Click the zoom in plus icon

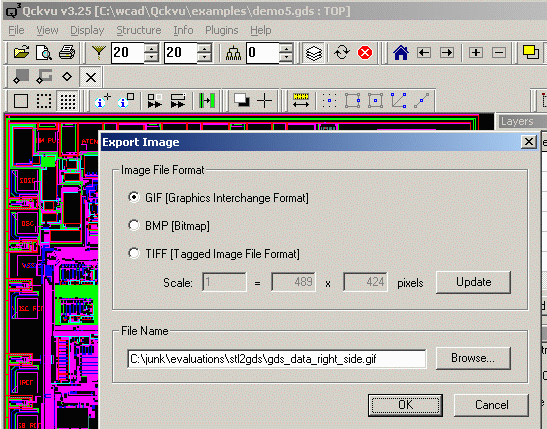pos(476,53)
